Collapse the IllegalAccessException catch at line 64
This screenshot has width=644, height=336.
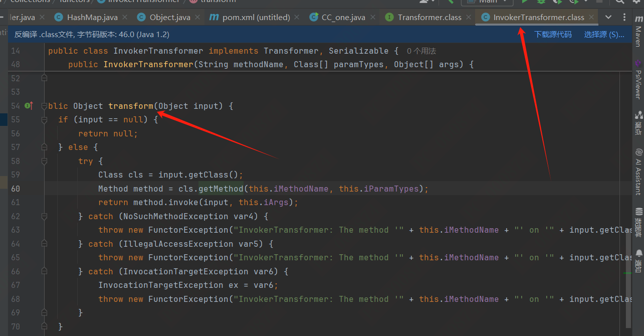(x=44, y=244)
